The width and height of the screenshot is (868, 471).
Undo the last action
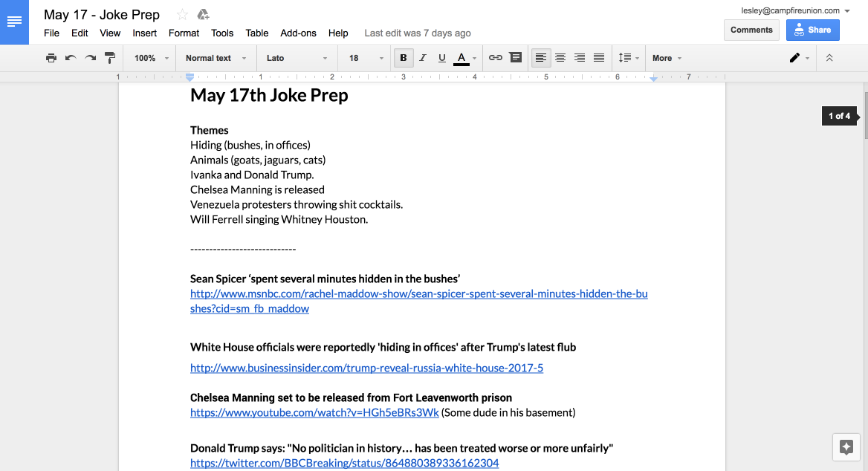point(71,58)
